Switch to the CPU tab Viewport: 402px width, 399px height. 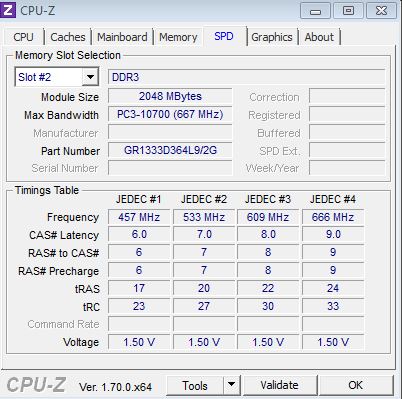click(23, 37)
